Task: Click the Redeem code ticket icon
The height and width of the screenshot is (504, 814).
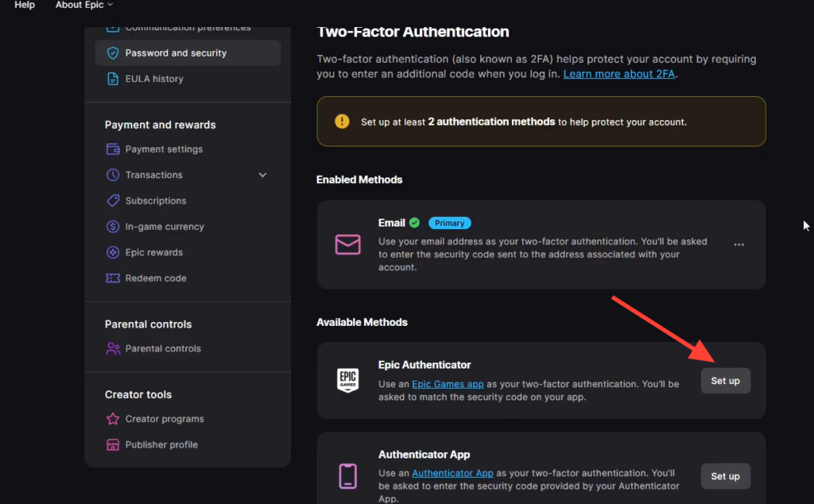Action: (113, 278)
